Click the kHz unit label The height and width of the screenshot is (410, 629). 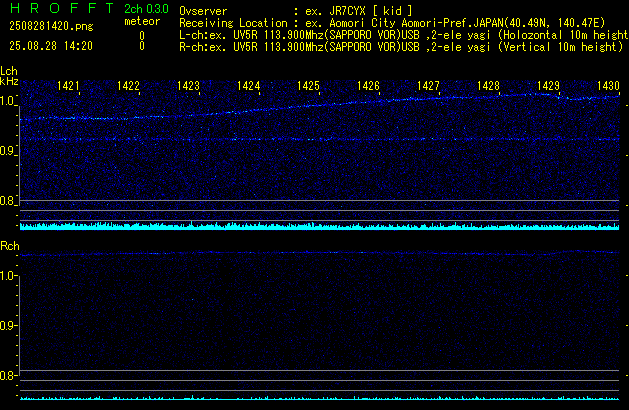(x=9, y=81)
